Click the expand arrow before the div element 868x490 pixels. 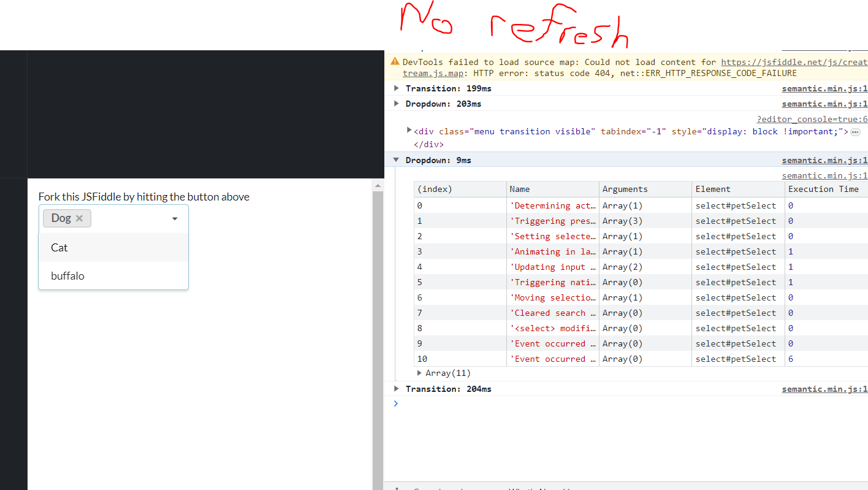click(x=409, y=130)
